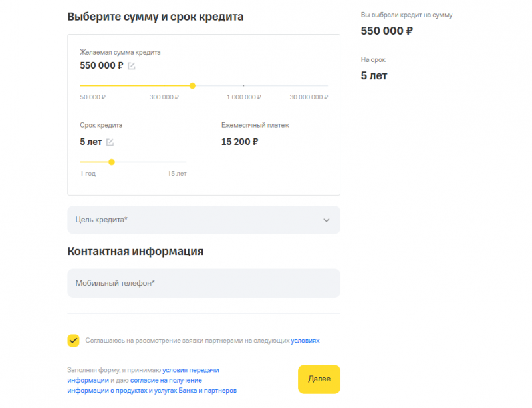
Task: Expand the loan purpose selector
Action: click(203, 220)
